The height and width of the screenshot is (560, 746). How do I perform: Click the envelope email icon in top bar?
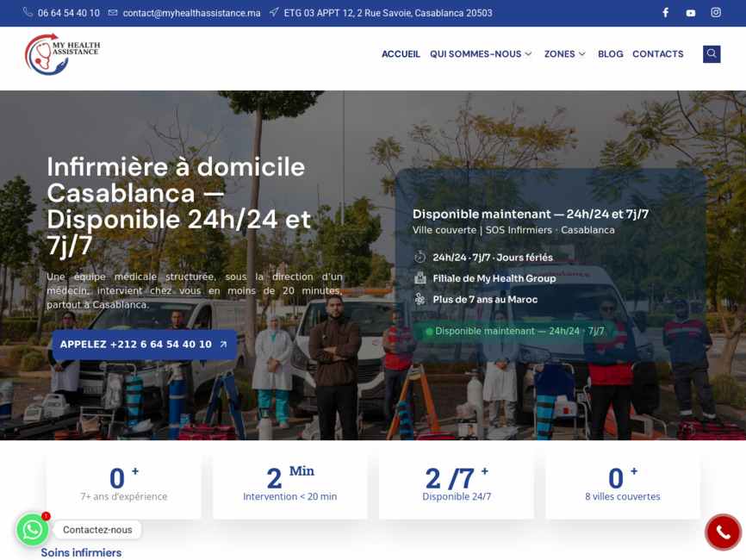[x=113, y=13]
